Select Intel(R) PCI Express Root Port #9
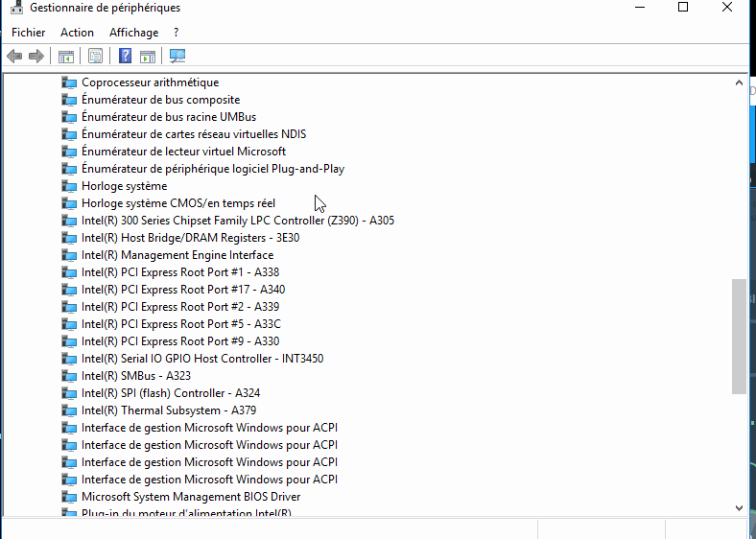The image size is (756, 539). [x=180, y=341]
